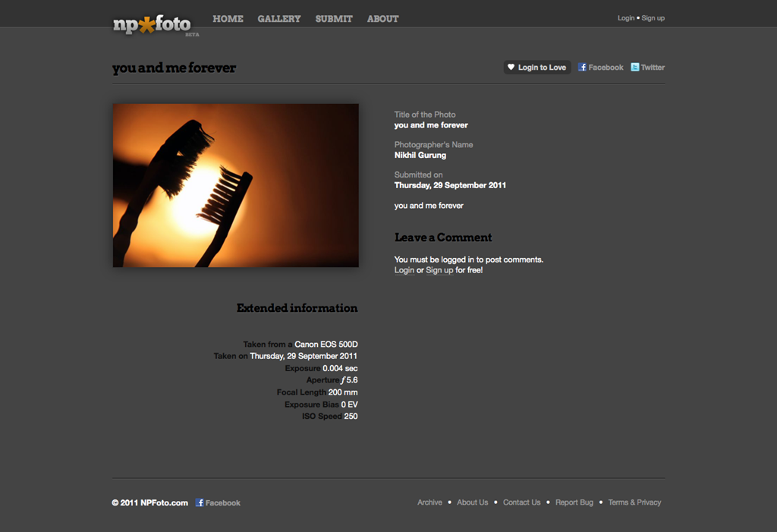Click the footer Facebook icon
The width and height of the screenshot is (777, 532).
tap(200, 502)
